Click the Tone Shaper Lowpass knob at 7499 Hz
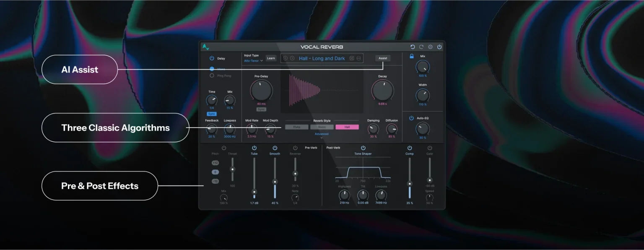Screen dimensions: 644x250 pyautogui.click(x=381, y=195)
